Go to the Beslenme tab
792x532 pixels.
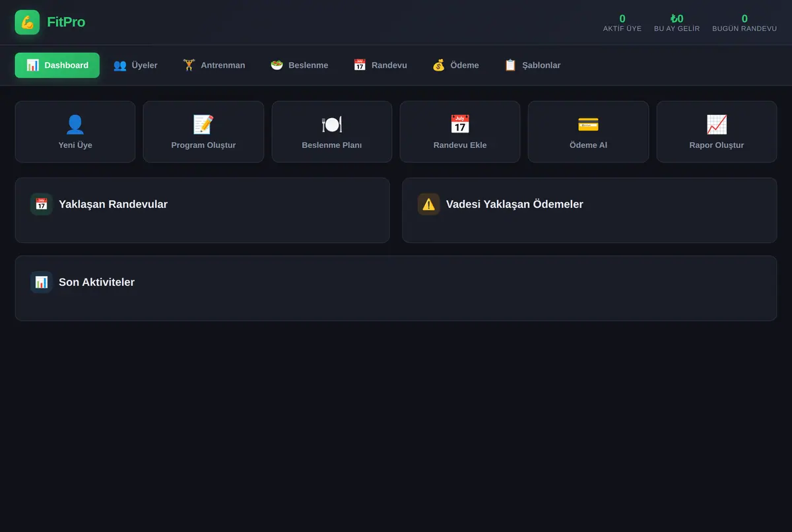tap(299, 65)
